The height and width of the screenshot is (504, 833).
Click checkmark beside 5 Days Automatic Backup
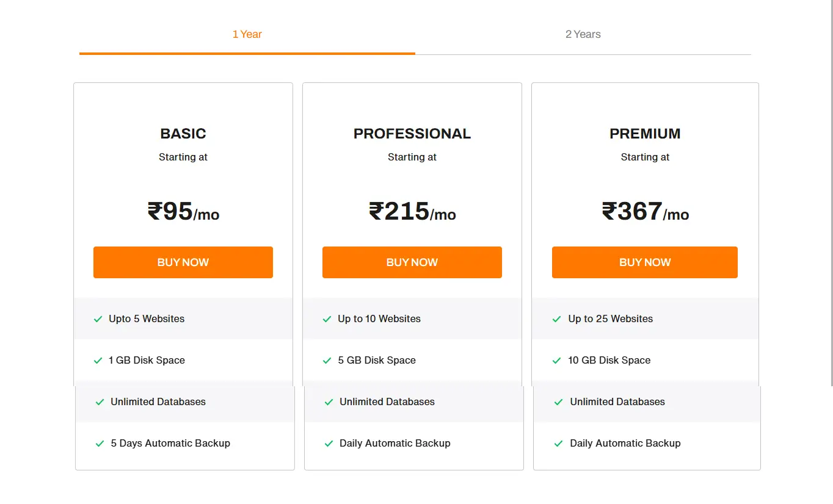[x=100, y=444]
